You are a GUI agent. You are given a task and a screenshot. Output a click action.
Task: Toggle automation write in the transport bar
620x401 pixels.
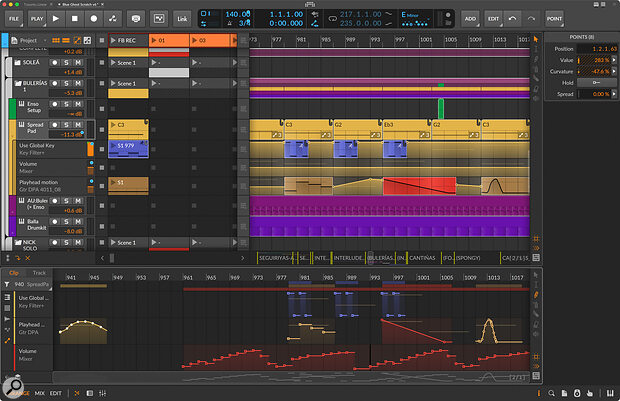[x=113, y=19]
